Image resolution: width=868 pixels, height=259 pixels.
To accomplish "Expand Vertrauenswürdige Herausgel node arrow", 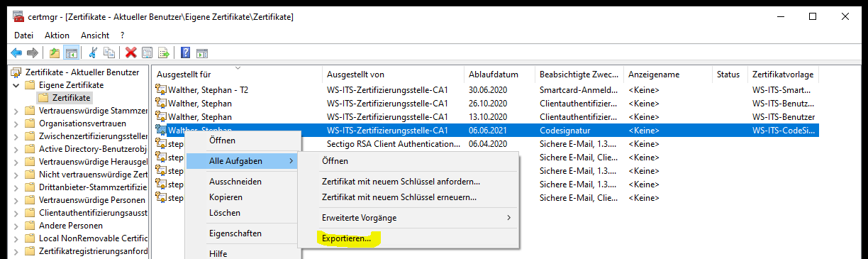I will tap(17, 162).
